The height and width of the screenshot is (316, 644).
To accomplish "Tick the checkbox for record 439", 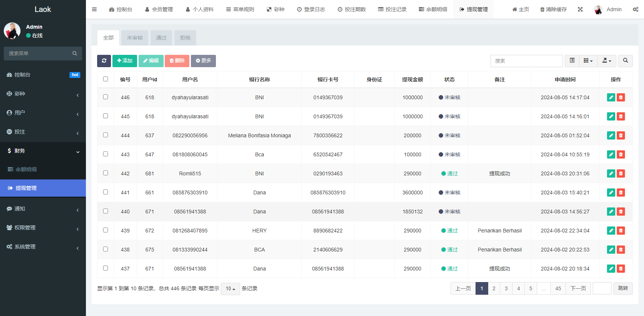I will pyautogui.click(x=105, y=230).
